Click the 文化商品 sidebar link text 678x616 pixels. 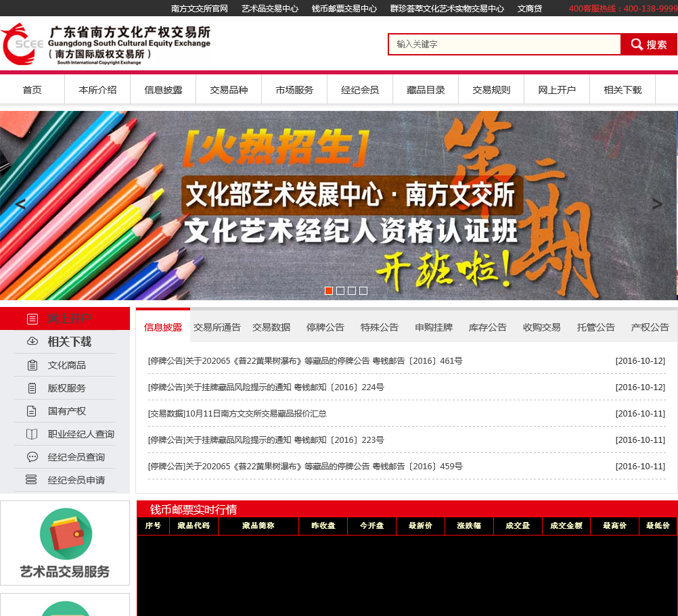[66, 365]
